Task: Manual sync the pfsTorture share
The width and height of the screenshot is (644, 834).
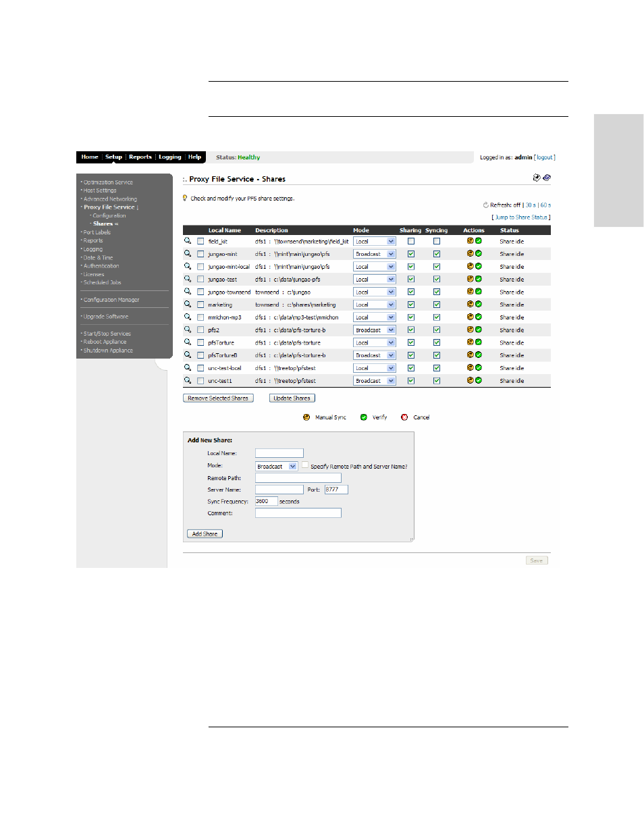Action: point(471,342)
